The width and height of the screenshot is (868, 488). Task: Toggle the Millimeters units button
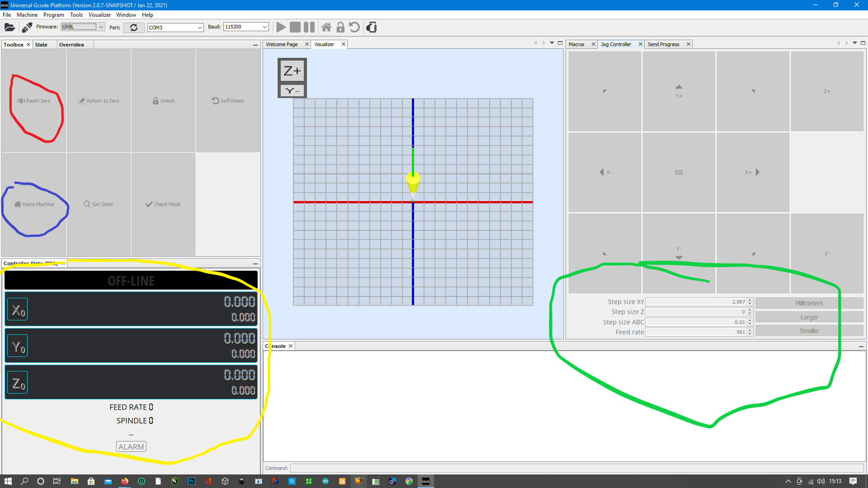pos(809,303)
